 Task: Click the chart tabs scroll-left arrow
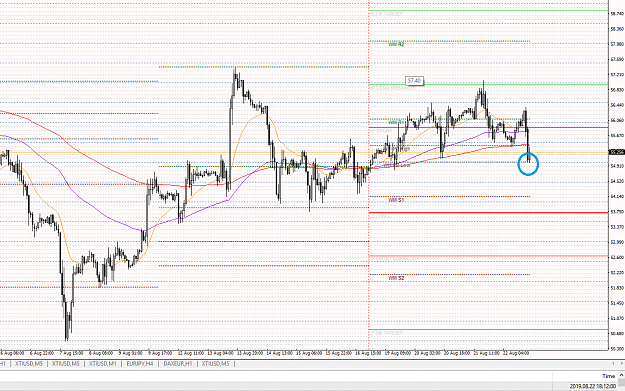(x=614, y=363)
